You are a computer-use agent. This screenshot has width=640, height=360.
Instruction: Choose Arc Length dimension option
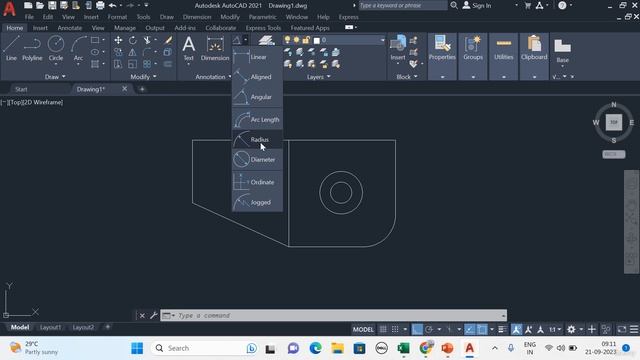pos(257,120)
